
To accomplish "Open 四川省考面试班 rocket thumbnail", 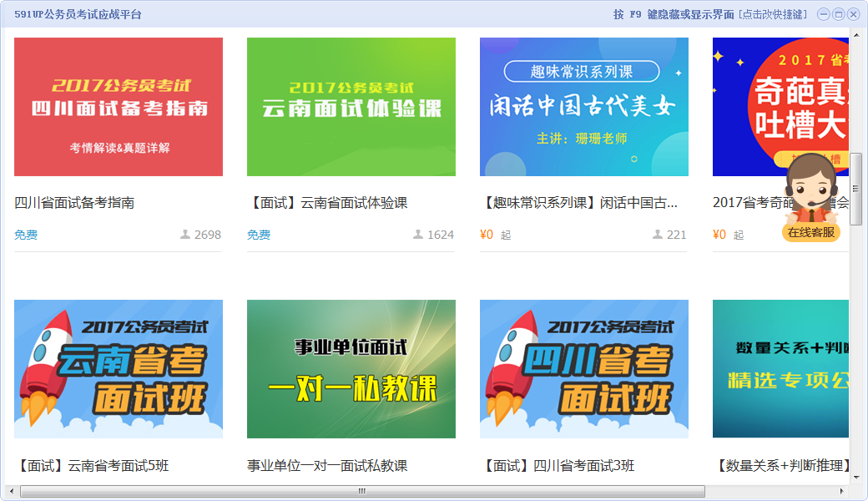I will (x=584, y=369).
